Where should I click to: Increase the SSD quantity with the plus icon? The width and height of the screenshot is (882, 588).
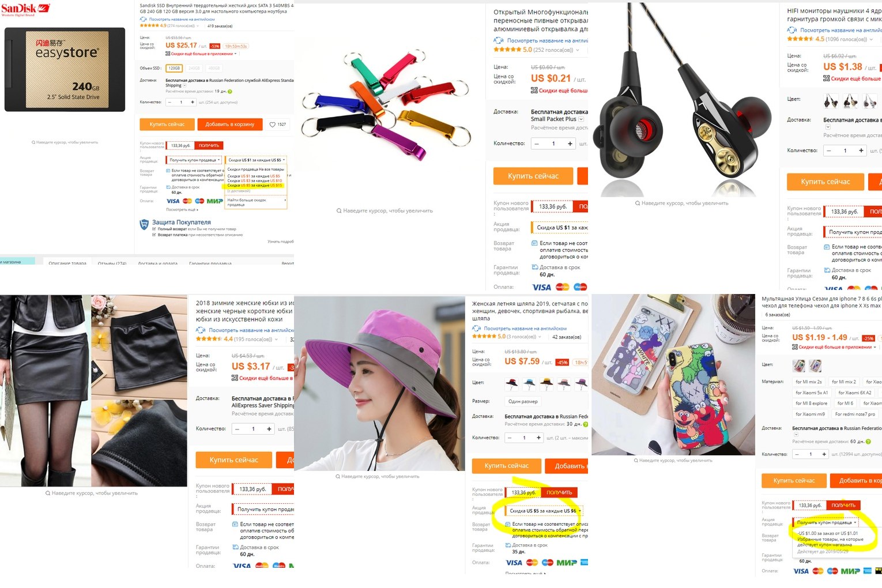point(193,102)
